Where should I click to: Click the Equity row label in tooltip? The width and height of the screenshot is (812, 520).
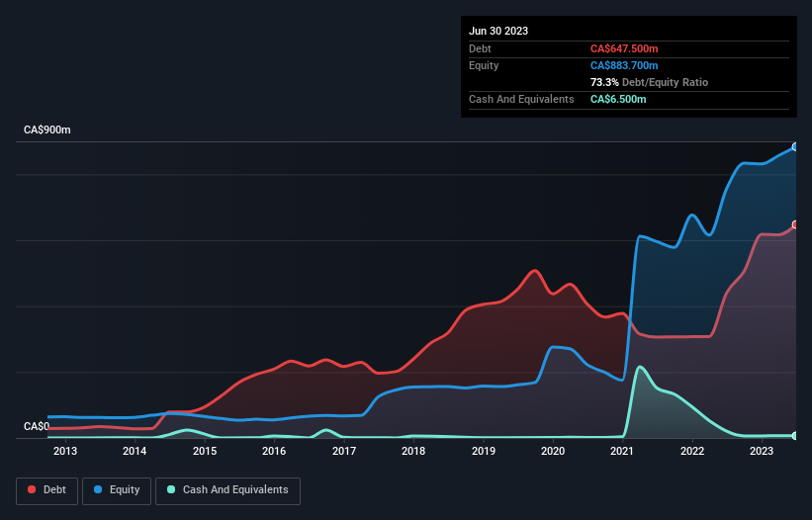coord(484,65)
